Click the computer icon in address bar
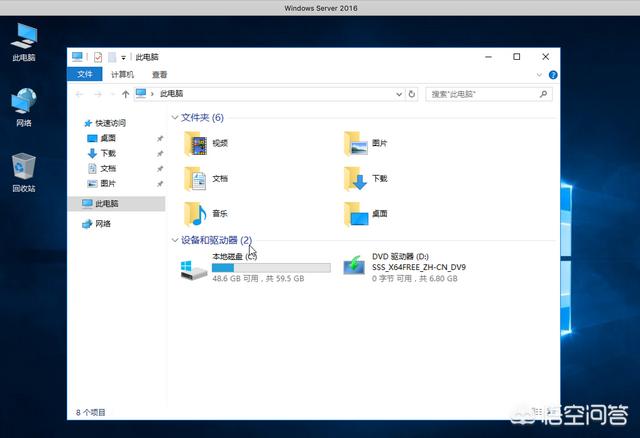 (x=141, y=93)
